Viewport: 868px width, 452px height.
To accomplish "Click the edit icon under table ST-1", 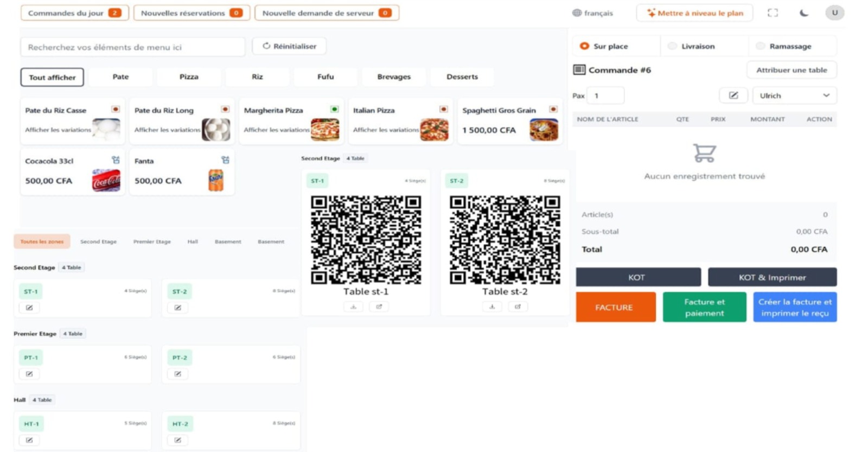I will click(29, 307).
